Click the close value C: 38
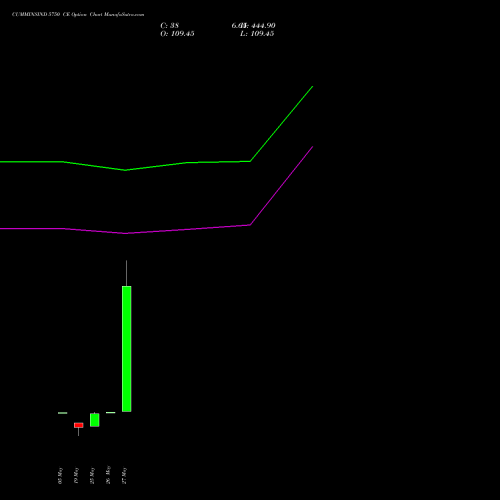 170,25
